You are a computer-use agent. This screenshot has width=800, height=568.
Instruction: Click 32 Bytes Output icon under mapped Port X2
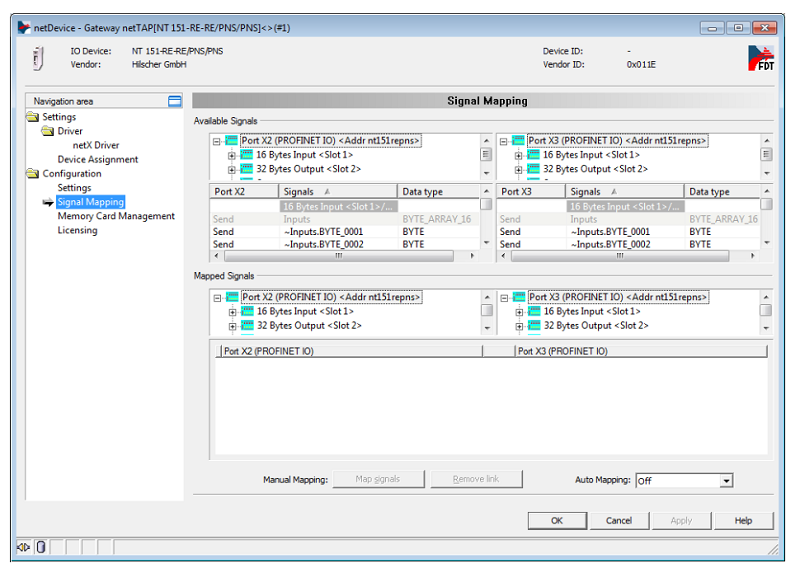247,326
